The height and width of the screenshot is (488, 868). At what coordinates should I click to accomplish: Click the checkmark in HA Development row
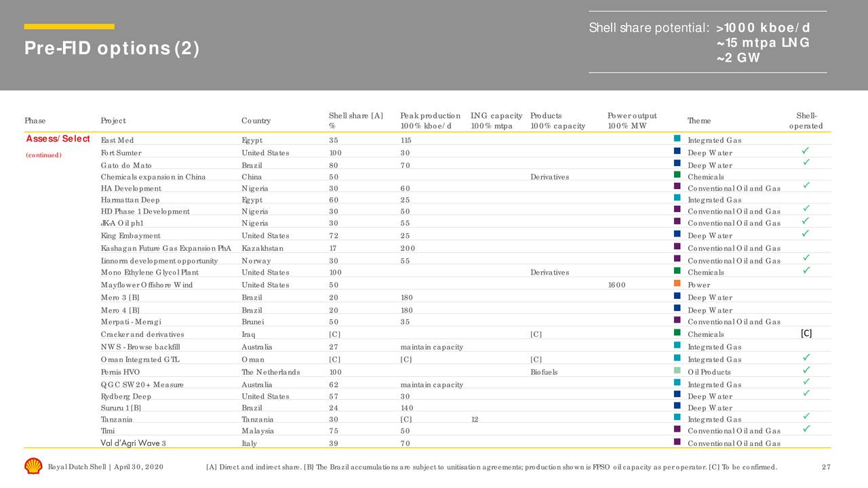[806, 185]
